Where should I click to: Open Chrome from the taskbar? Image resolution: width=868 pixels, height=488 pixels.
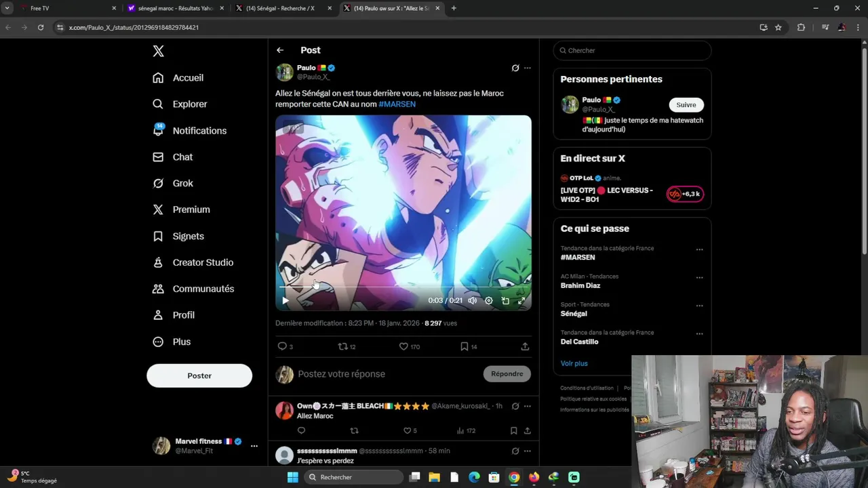pyautogui.click(x=514, y=477)
